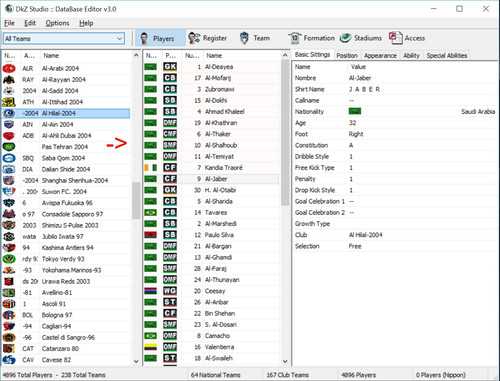The width and height of the screenshot is (500, 381).
Task: Select Urawa Reds 2003 team
Action: click(66, 281)
